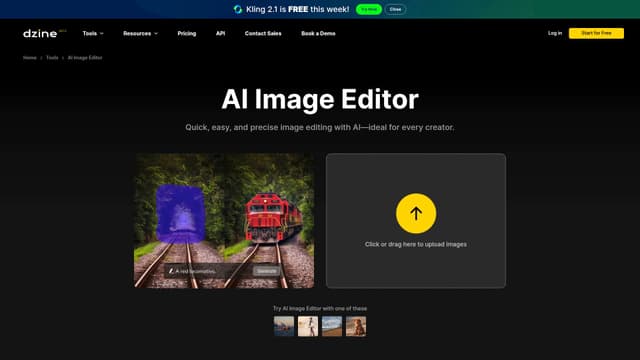Viewport: 640px width, 360px height.
Task: Go to Home breadcrumb link
Action: click(x=29, y=58)
